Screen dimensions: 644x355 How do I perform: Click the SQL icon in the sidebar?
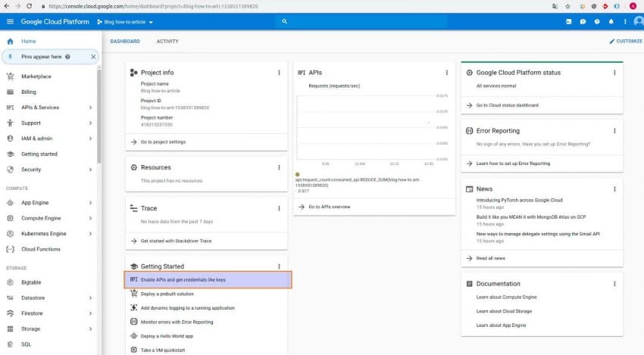[x=11, y=344]
